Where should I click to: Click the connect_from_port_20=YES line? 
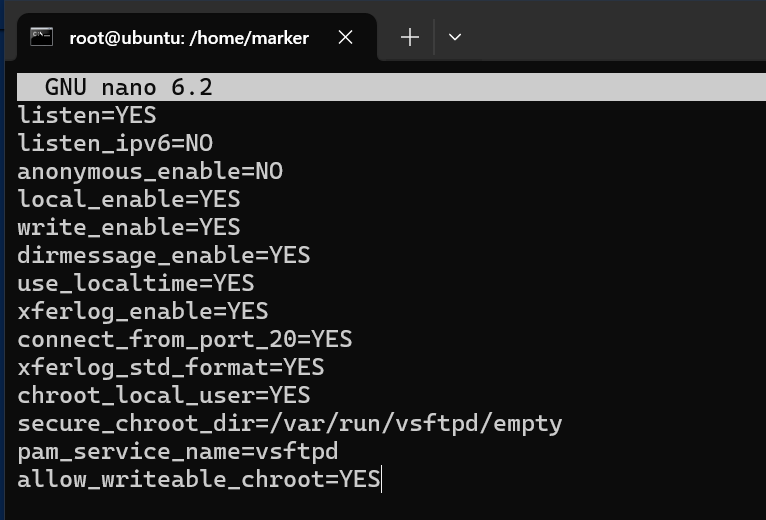coord(185,339)
